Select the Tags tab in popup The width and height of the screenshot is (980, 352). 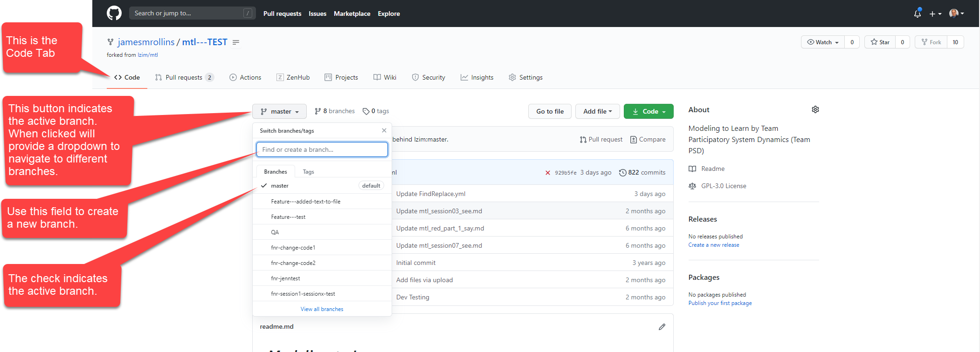308,172
